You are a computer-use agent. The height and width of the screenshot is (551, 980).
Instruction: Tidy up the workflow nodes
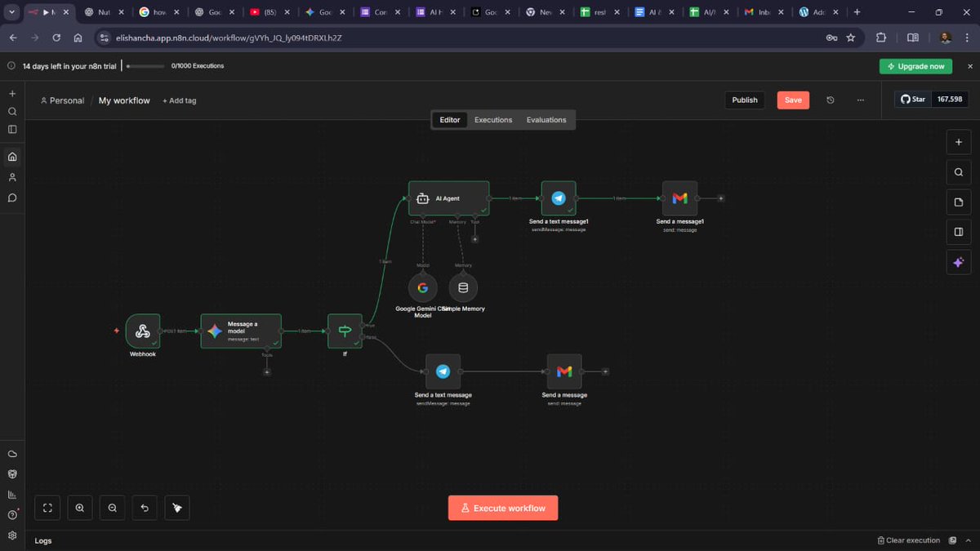click(177, 508)
